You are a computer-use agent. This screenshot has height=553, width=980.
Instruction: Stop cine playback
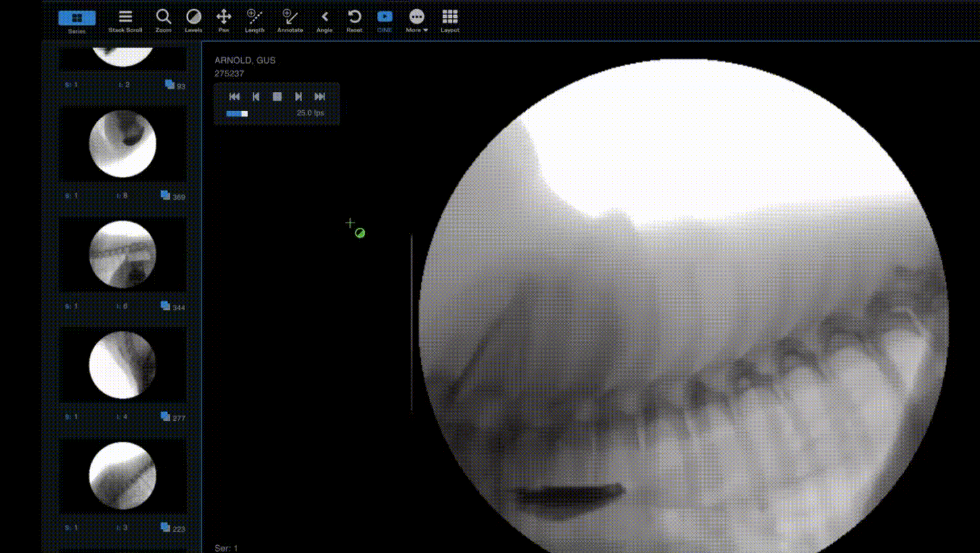(x=277, y=97)
